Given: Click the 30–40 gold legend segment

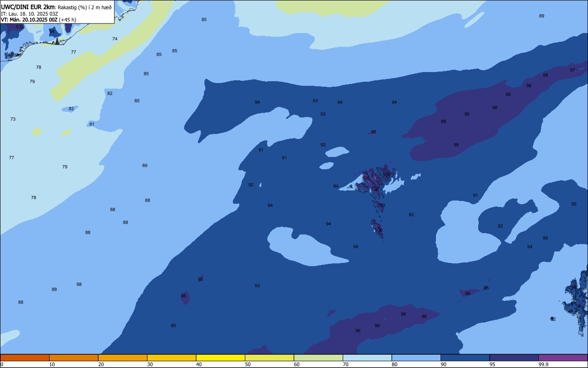Looking at the screenshot, I should tap(171, 357).
